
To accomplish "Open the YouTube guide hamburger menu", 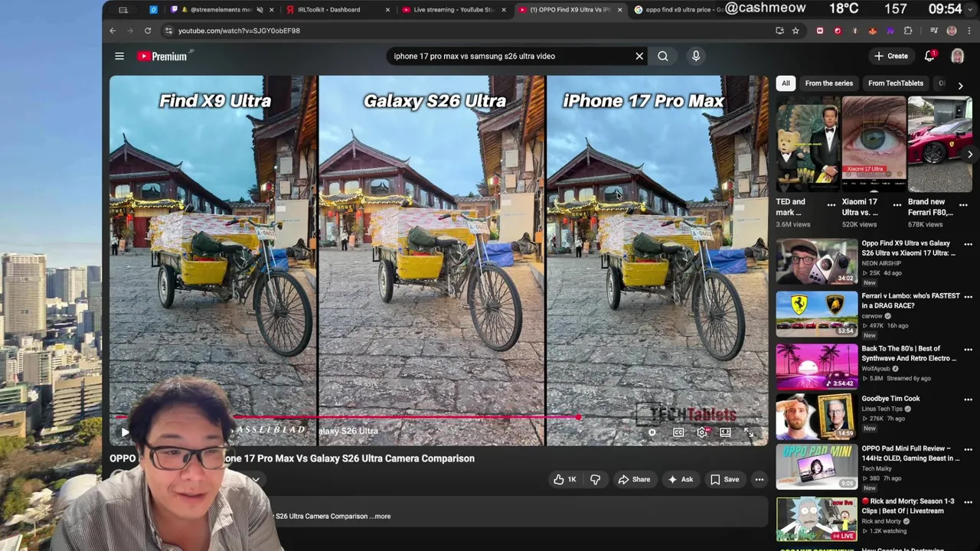I will point(119,56).
